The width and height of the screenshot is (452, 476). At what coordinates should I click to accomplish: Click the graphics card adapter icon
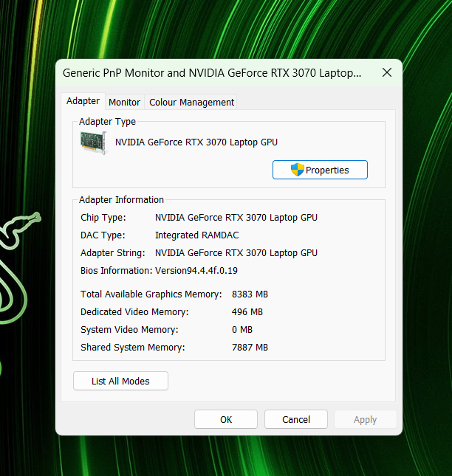click(94, 142)
